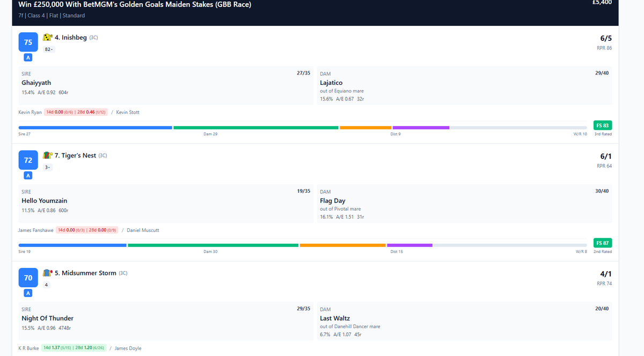
Task: Click trainer James Fanshawe
Action: pos(35,230)
